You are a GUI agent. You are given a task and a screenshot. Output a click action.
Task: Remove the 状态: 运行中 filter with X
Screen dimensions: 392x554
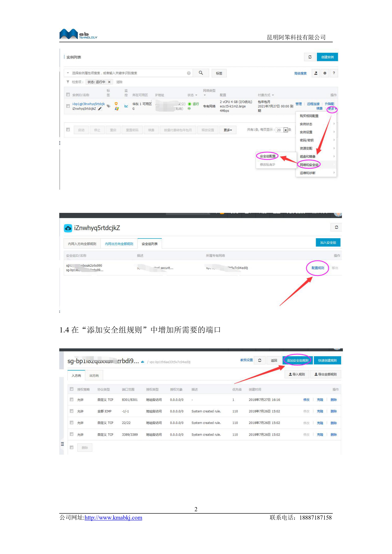(109, 82)
